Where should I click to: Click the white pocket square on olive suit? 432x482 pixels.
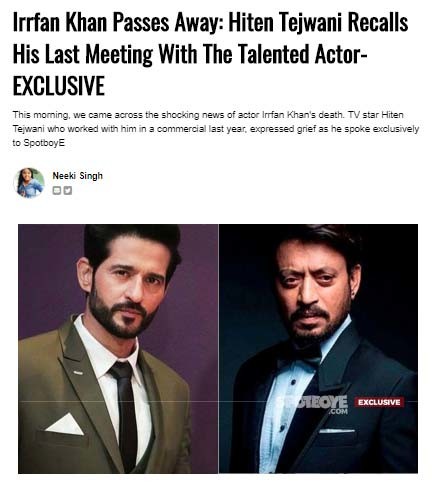[65, 424]
